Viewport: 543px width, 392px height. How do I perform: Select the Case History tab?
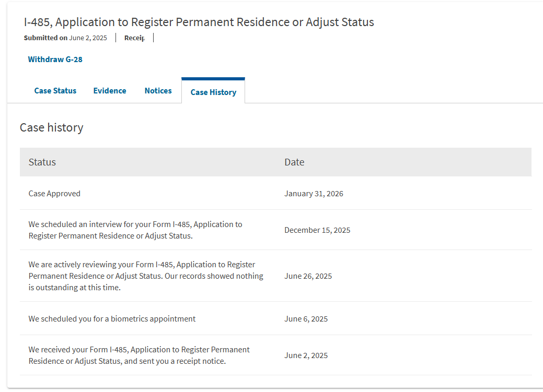pyautogui.click(x=213, y=92)
